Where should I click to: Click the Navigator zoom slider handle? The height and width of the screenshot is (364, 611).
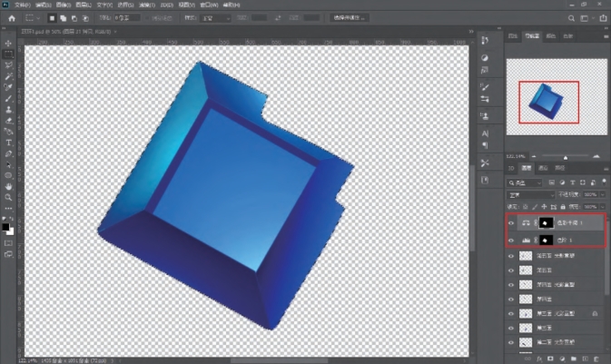tap(566, 157)
